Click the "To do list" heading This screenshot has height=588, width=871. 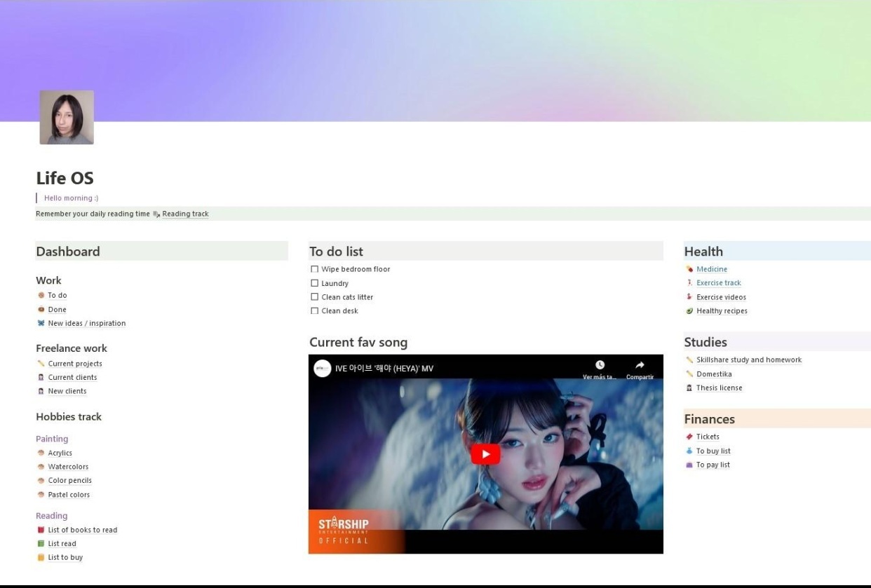pyautogui.click(x=337, y=252)
